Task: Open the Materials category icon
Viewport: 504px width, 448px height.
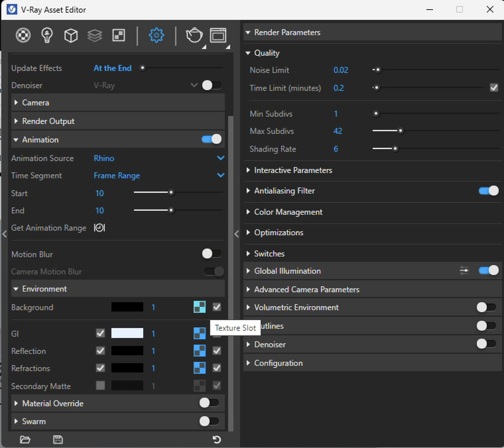Action: click(x=23, y=35)
